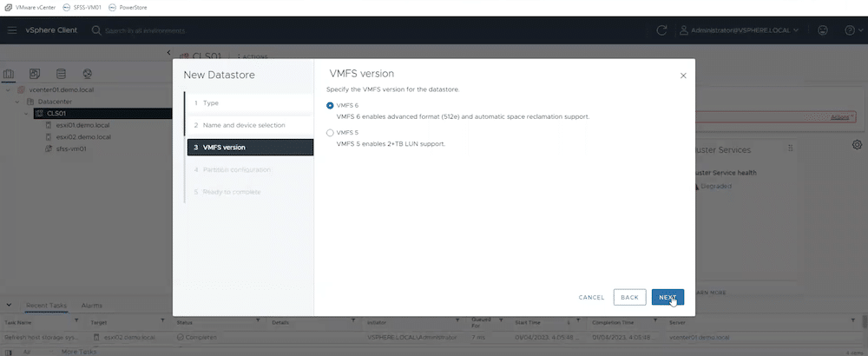
Task: Open the CLS01 Actions menu
Action: (253, 56)
